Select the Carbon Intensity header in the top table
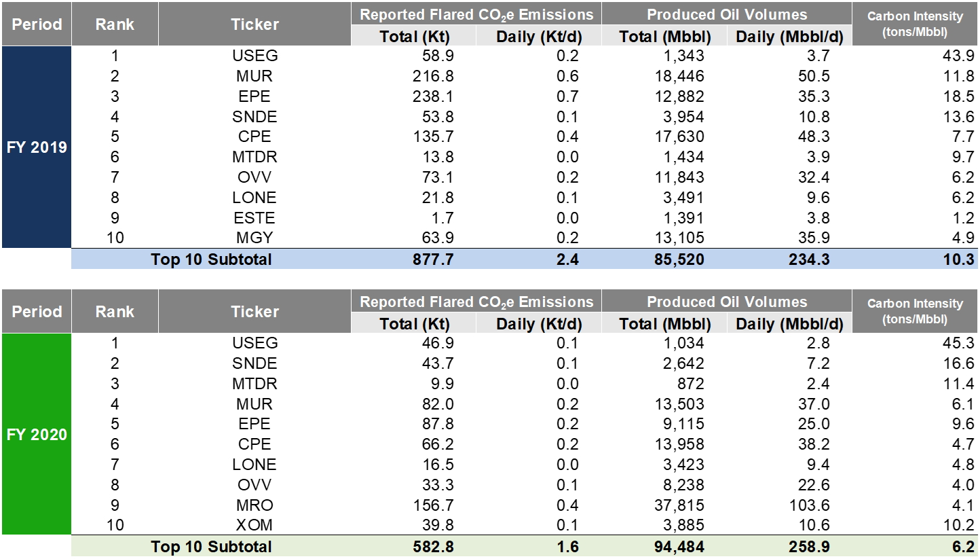 [x=914, y=24]
